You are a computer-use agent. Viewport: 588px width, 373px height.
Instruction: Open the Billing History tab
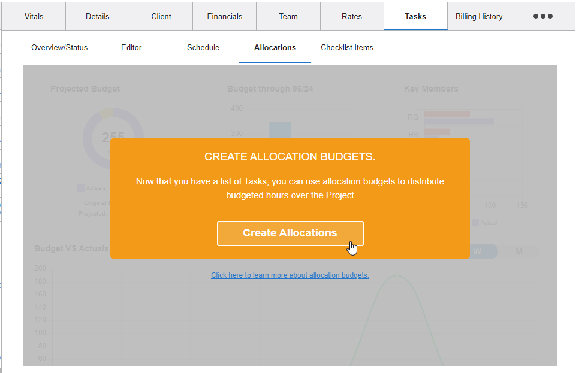pyautogui.click(x=478, y=16)
